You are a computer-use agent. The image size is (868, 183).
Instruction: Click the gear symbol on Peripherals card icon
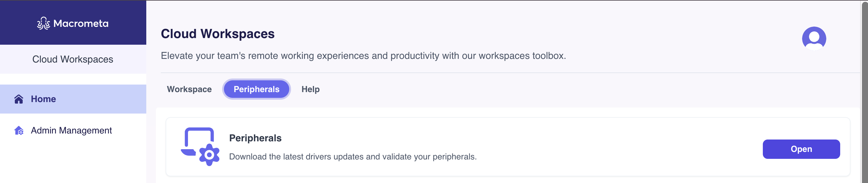pyautogui.click(x=209, y=155)
